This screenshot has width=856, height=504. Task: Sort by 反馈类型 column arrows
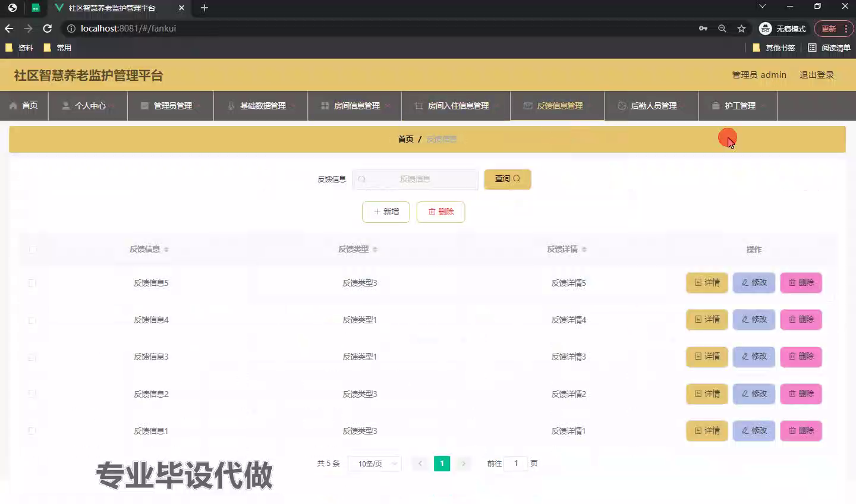(375, 250)
